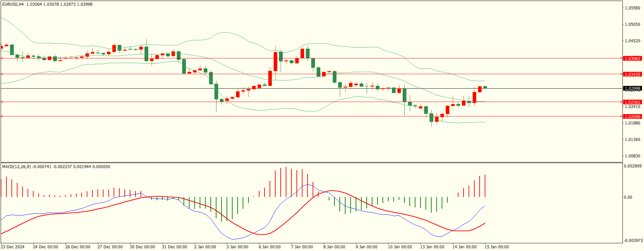The width and height of the screenshot is (644, 251).
Task: Select the 1.03963 horizontal line price tag
Action: click(x=633, y=58)
